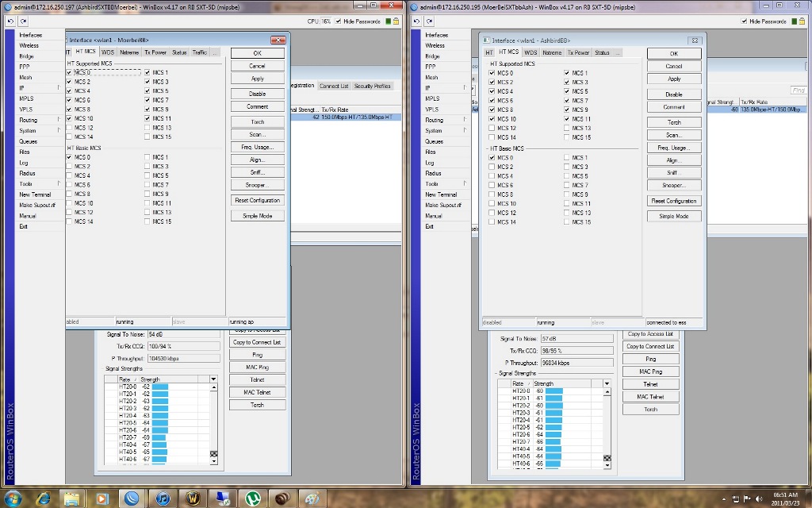This screenshot has width=812, height=508.
Task: Click the undo icon in right WinBox toolbar
Action: (x=418, y=21)
